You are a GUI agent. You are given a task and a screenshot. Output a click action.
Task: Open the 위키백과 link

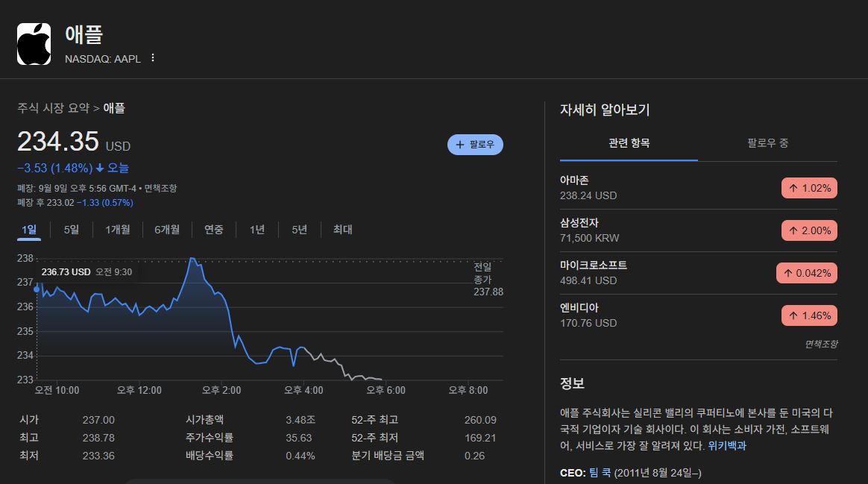click(x=727, y=446)
